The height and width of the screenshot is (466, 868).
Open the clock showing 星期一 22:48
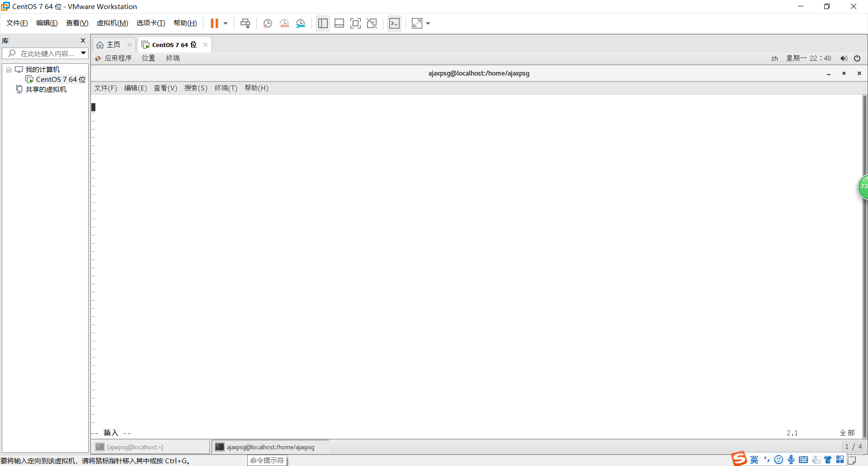point(808,58)
